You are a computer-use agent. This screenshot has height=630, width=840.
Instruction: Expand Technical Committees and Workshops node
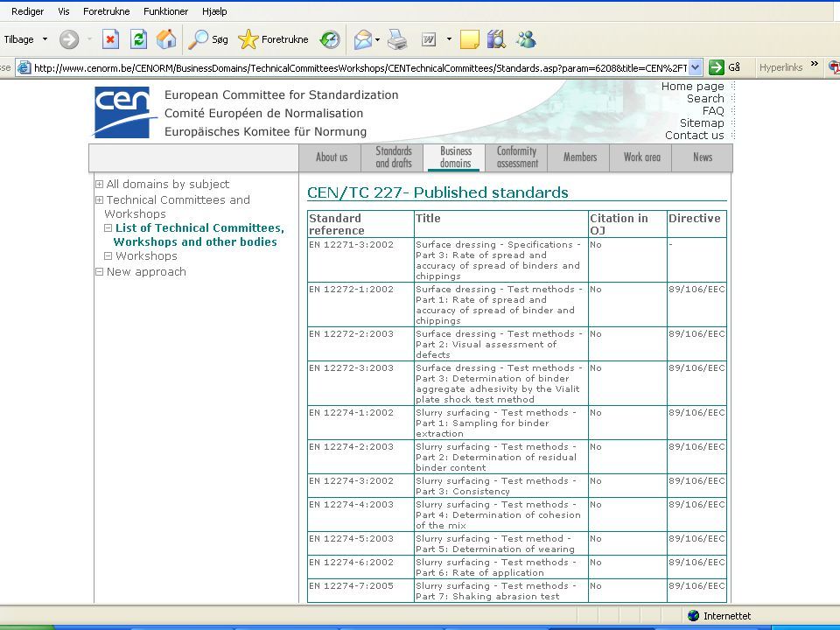[99, 200]
